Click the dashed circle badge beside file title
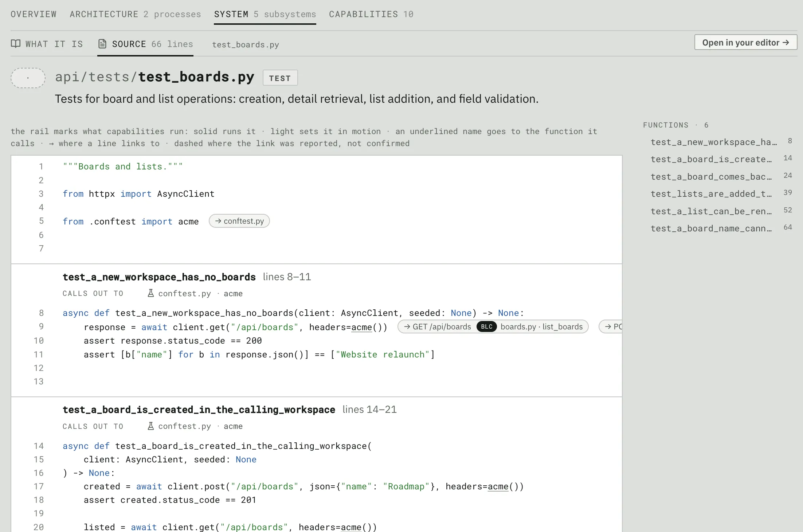This screenshot has height=532, width=803. pyautogui.click(x=28, y=78)
